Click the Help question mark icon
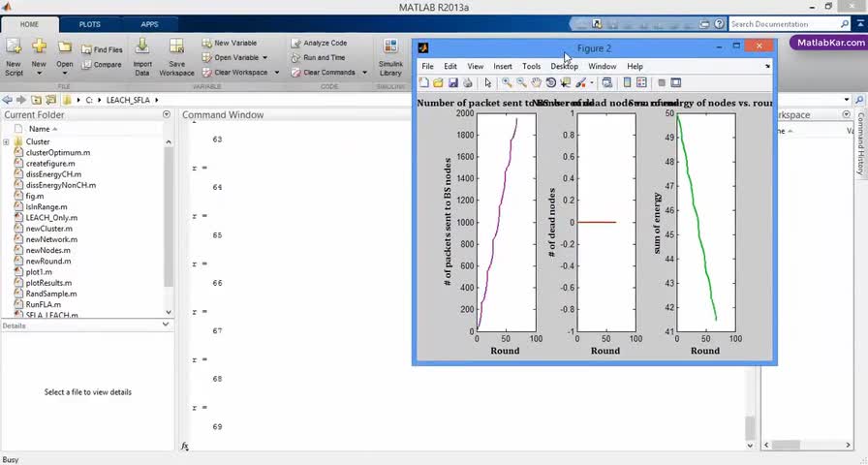The width and height of the screenshot is (868, 465). coord(719,24)
